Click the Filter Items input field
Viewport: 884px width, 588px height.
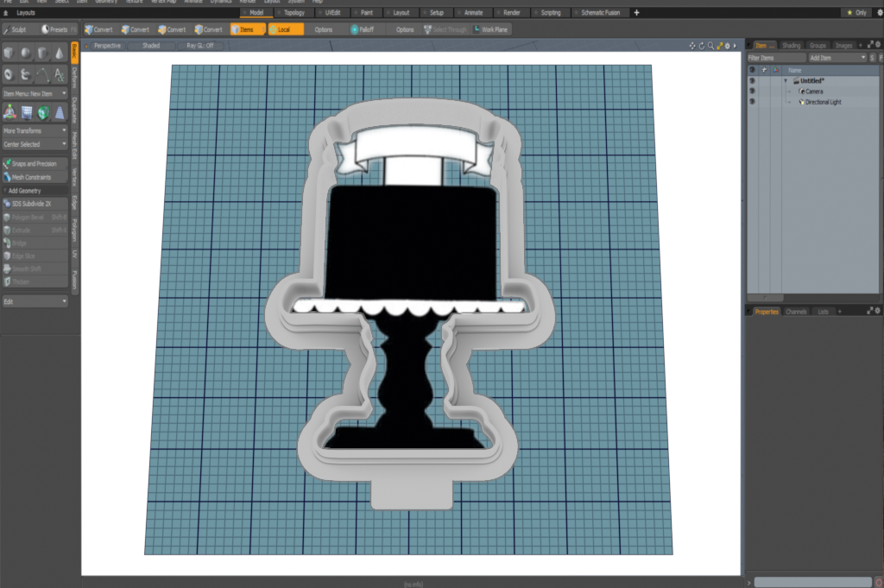coord(774,57)
